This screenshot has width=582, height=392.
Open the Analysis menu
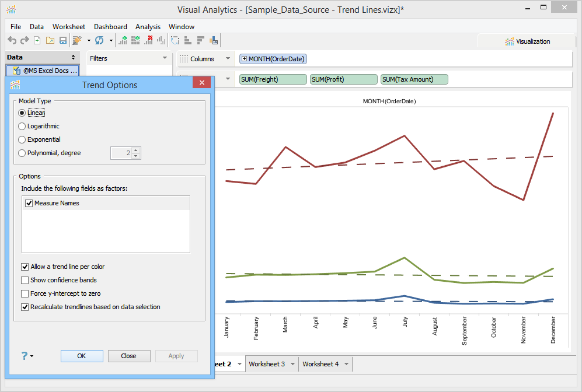pyautogui.click(x=148, y=27)
